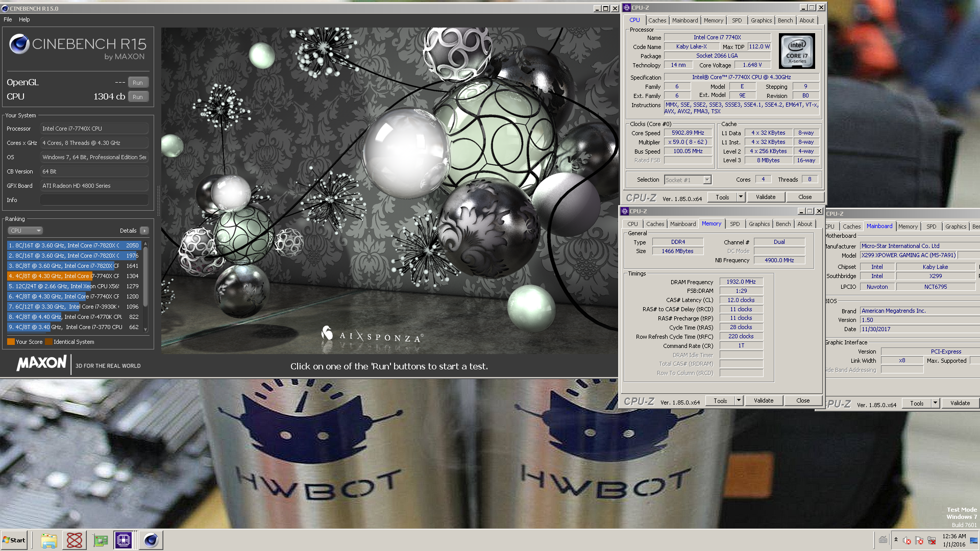Select ranking entry 8C/16T i7-7820X score 2050
Viewport: 980px width, 551px height.
click(x=74, y=245)
